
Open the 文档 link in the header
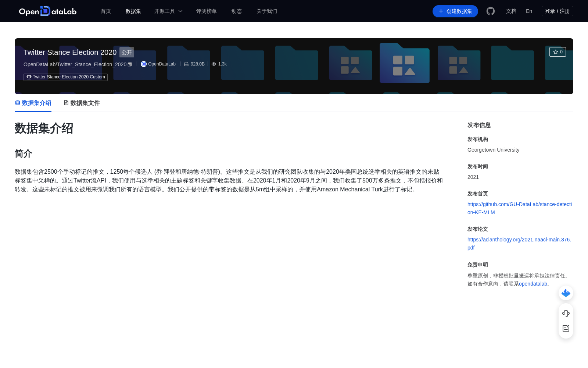(x=511, y=11)
